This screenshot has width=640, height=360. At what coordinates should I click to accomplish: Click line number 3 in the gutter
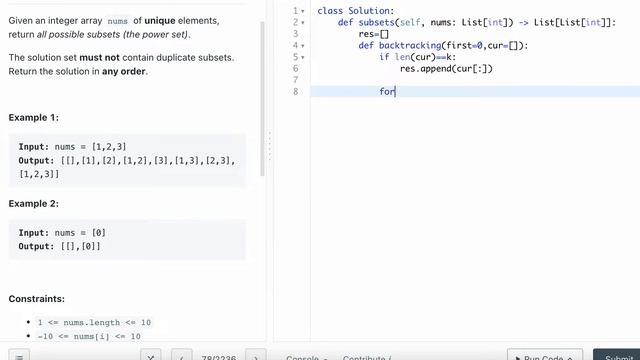tap(296, 34)
